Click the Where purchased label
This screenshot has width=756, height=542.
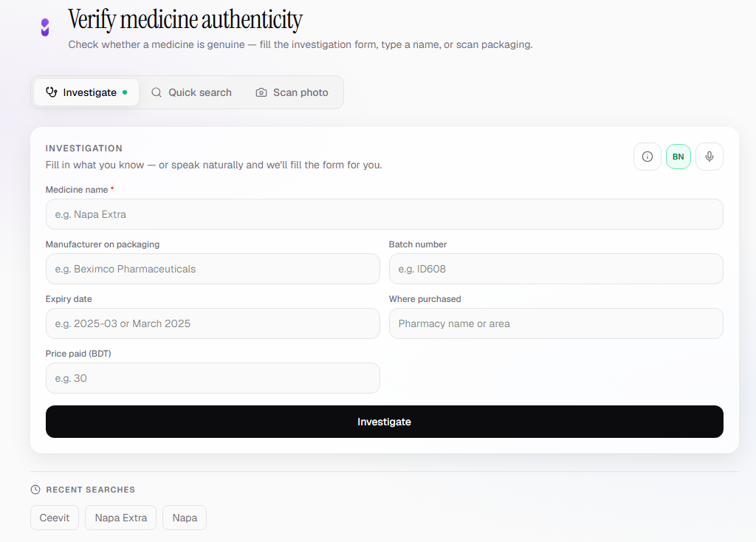tap(425, 299)
